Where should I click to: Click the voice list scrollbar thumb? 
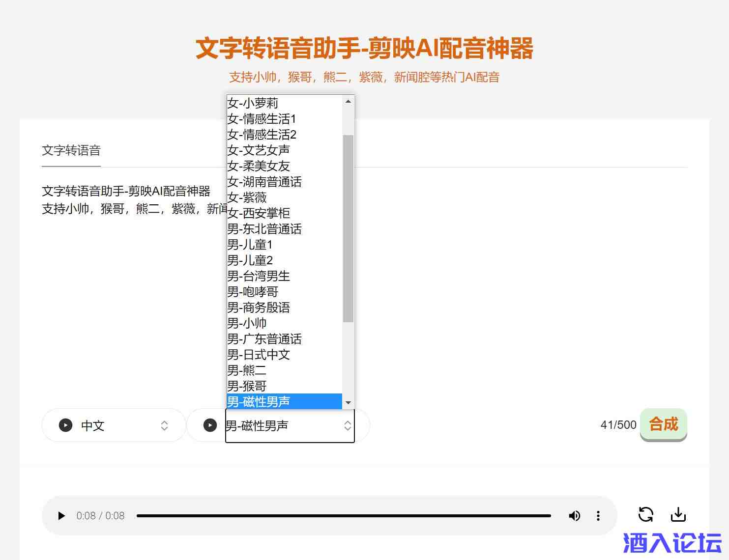(348, 228)
